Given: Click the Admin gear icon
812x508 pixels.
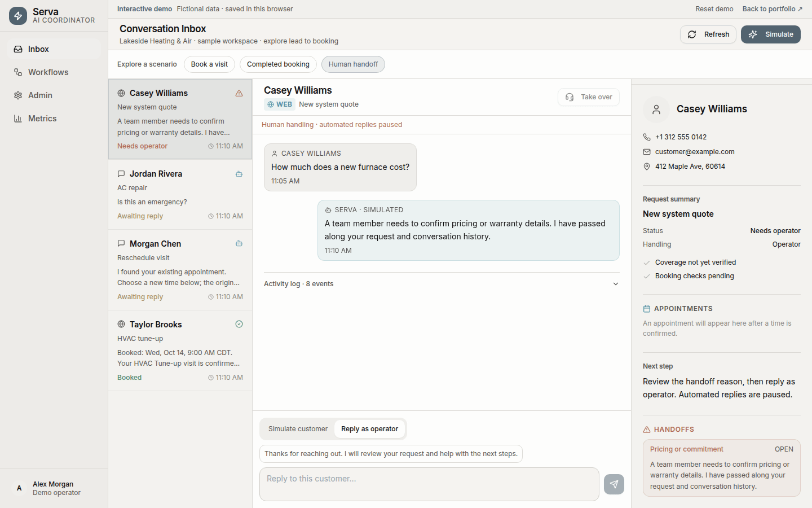Looking at the screenshot, I should (x=18, y=95).
